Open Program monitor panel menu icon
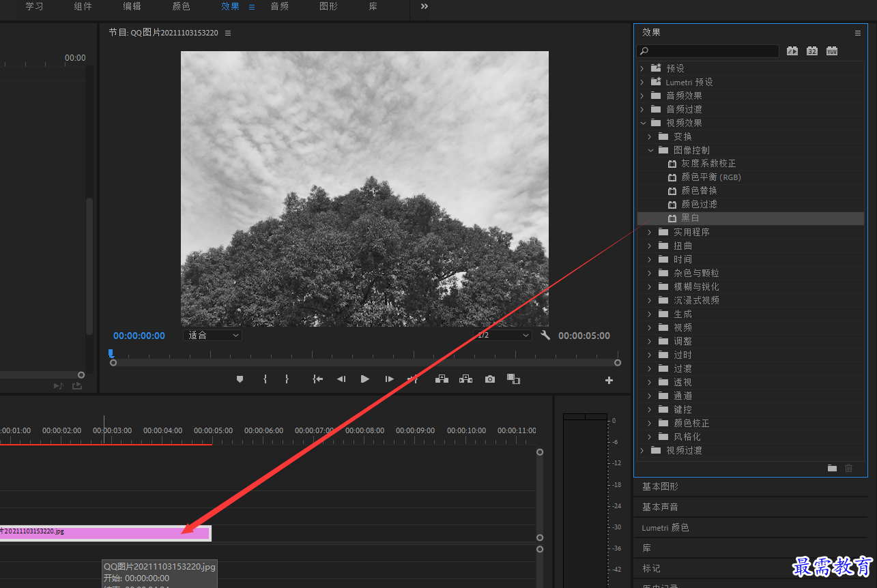Viewport: 877px width, 588px height. point(228,33)
